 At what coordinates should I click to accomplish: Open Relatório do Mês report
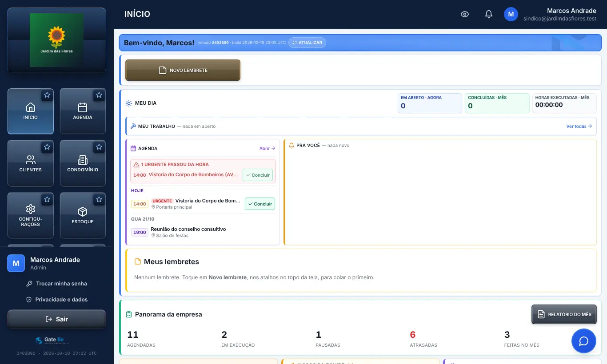564,314
